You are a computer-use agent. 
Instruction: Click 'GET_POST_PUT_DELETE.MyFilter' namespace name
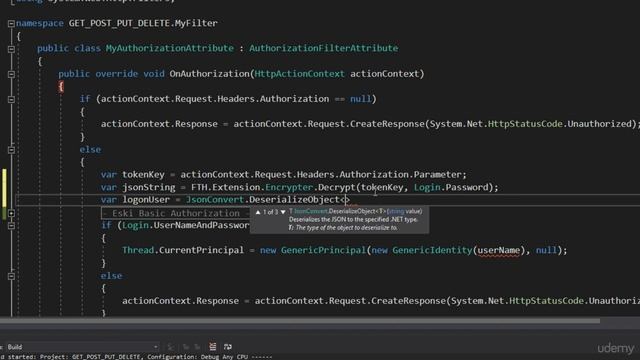143,23
